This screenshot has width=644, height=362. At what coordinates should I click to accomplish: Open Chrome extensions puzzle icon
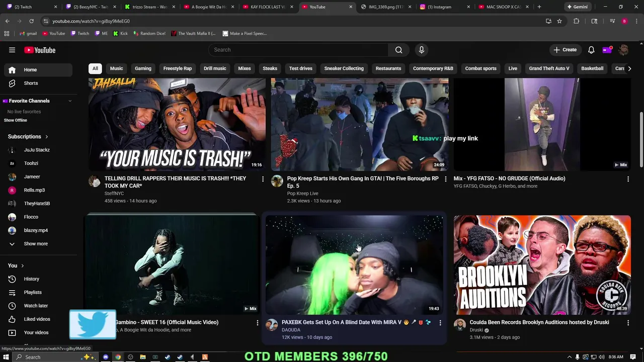pos(577,21)
